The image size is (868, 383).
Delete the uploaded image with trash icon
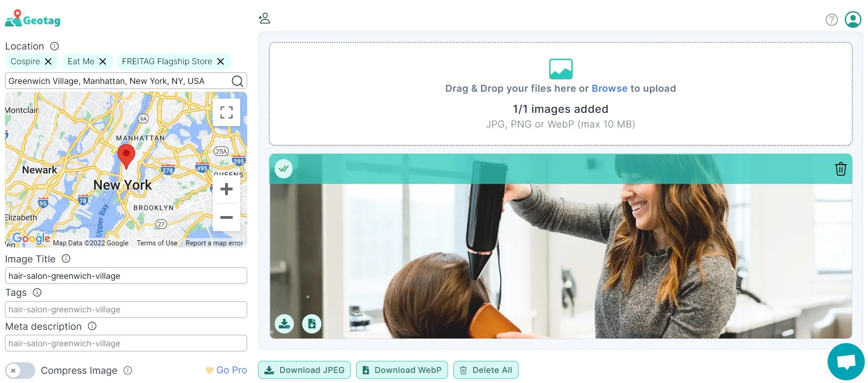point(840,169)
